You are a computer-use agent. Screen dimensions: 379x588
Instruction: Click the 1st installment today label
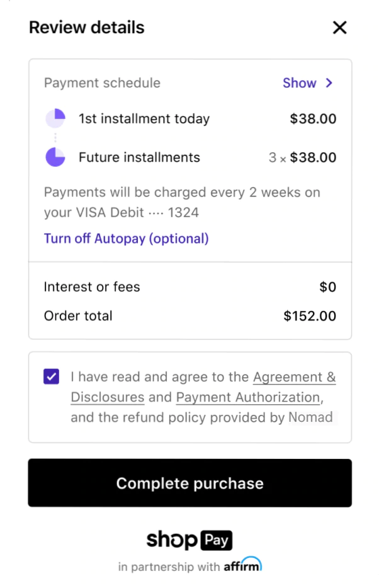coord(144,118)
